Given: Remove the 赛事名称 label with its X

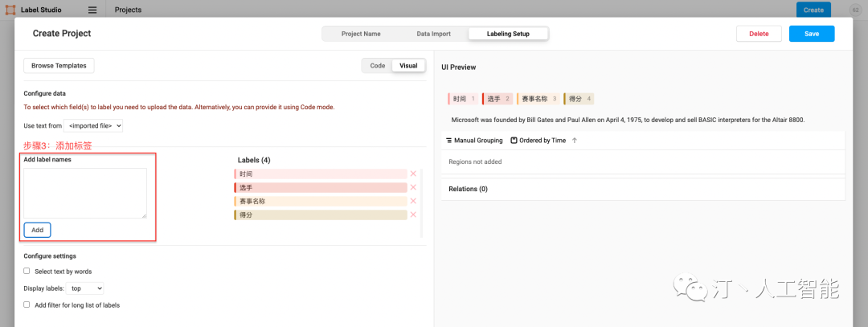Looking at the screenshot, I should (413, 201).
